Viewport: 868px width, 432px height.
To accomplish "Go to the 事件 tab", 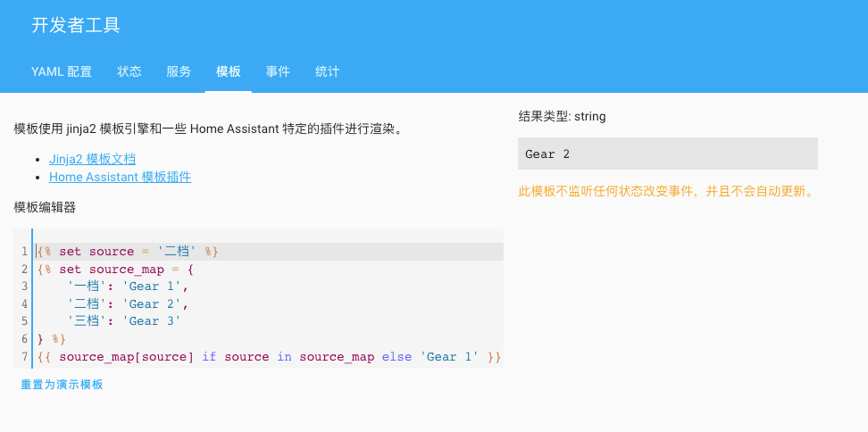I will pos(278,71).
